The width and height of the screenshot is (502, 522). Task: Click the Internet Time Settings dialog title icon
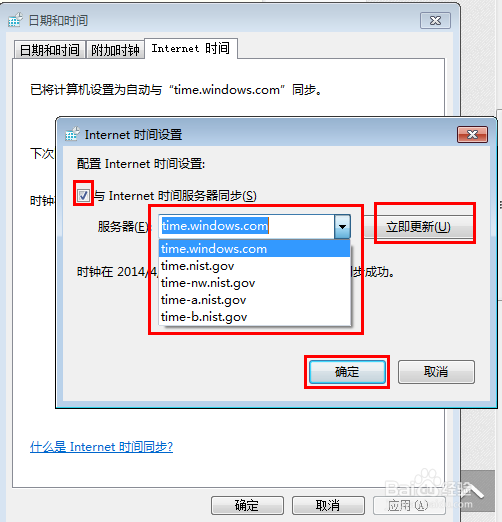coord(72,134)
